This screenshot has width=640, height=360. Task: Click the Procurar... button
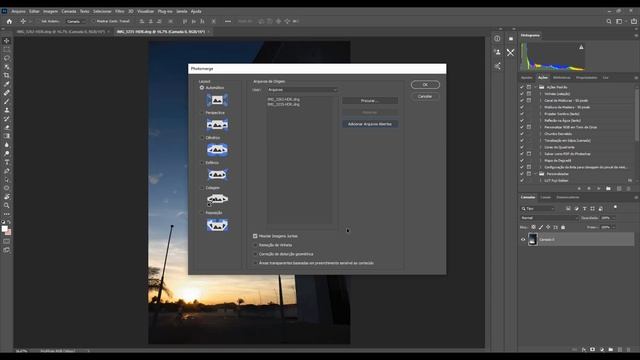(x=370, y=100)
